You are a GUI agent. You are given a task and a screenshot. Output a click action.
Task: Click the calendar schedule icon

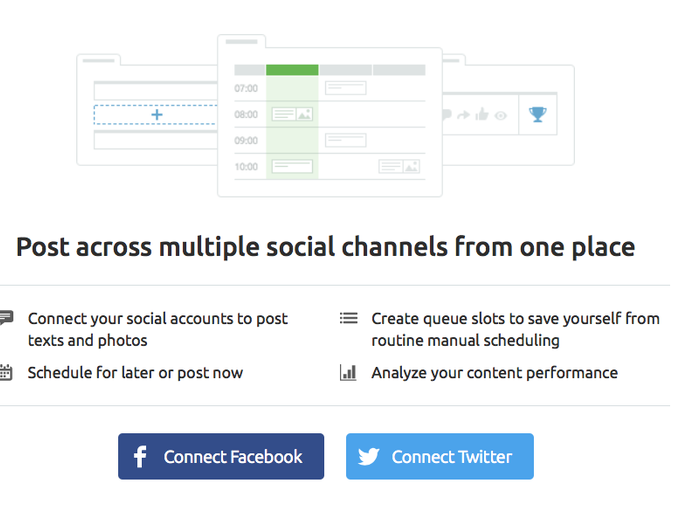[6, 373]
